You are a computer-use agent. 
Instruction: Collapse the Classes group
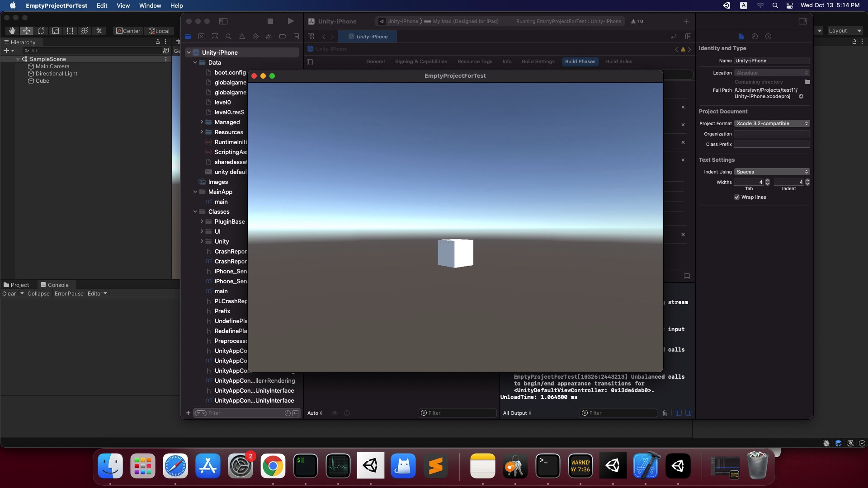[x=195, y=211]
